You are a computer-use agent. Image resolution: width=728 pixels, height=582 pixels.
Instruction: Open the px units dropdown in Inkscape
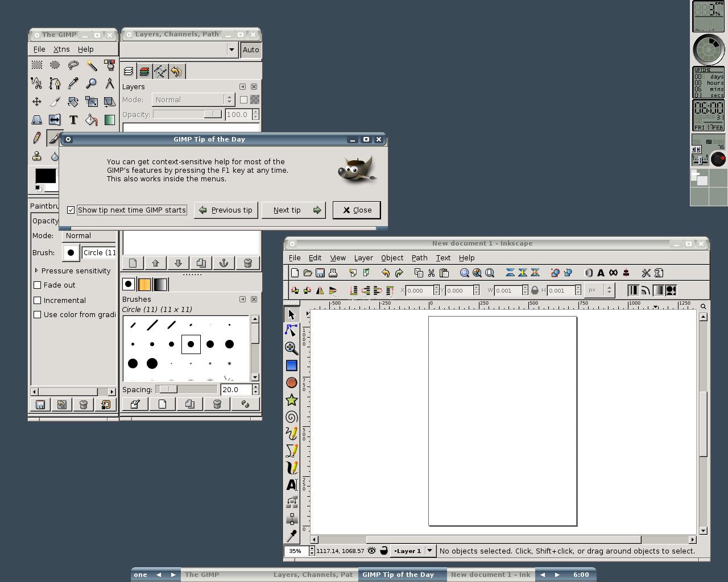click(600, 290)
